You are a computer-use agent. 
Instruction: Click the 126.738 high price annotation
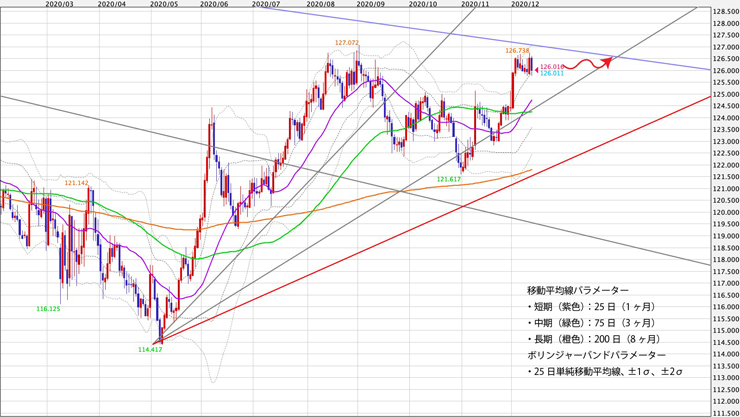point(517,50)
